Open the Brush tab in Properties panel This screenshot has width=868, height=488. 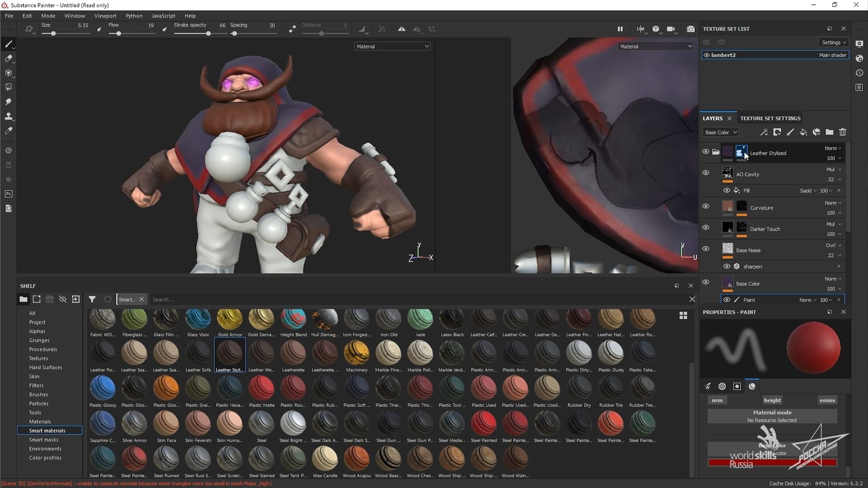pos(708,386)
